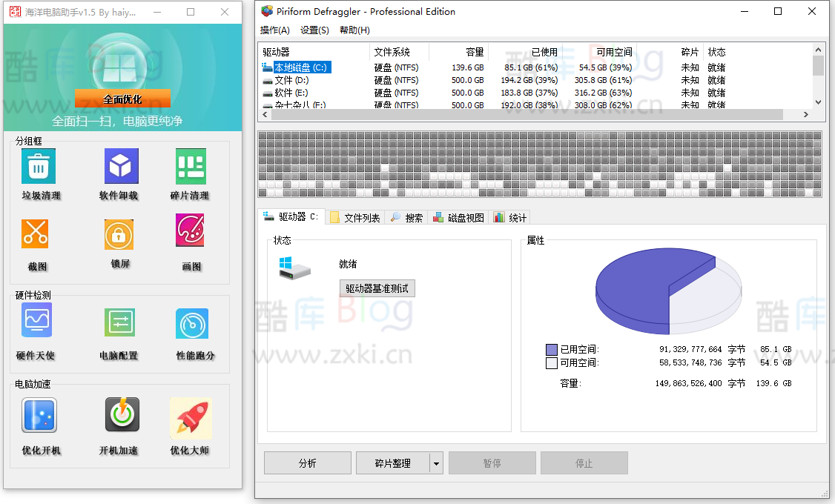Launch the 软件卸载 (software uninstall) tool

[119, 175]
